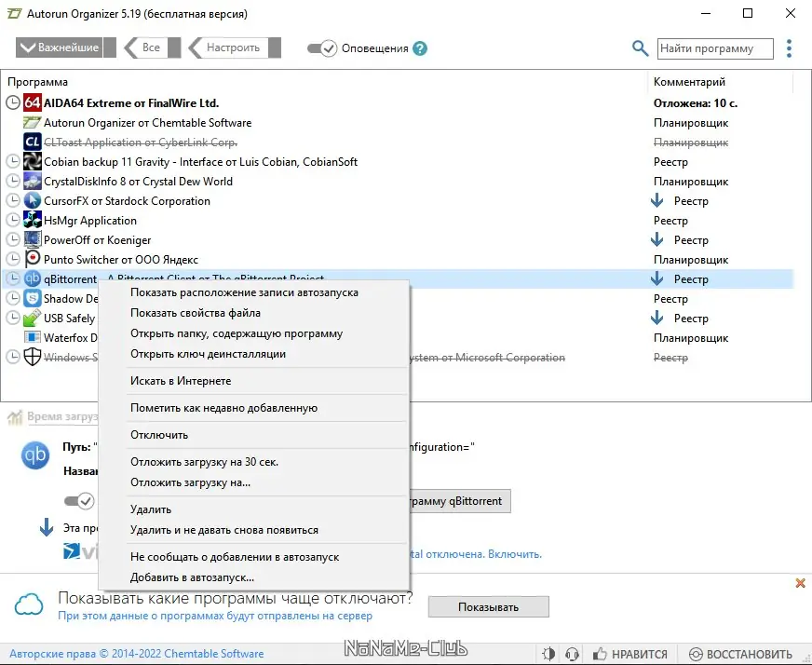
Task: Select the Punto Switcher от ООО Яндекс row
Action: point(398,260)
